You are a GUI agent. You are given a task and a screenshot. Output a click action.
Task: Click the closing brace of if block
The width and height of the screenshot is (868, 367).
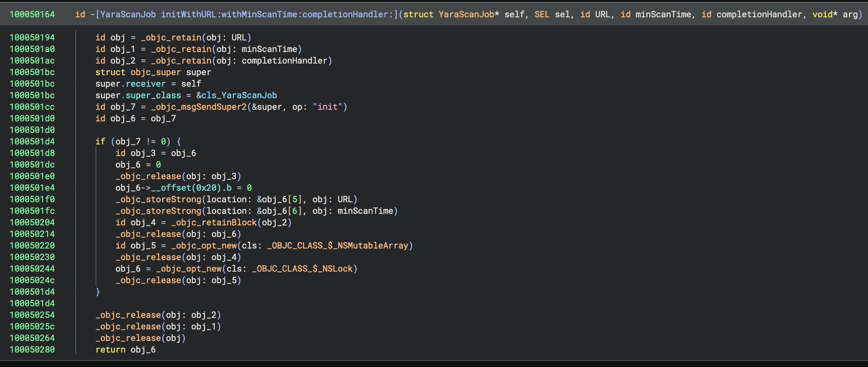pyautogui.click(x=98, y=292)
